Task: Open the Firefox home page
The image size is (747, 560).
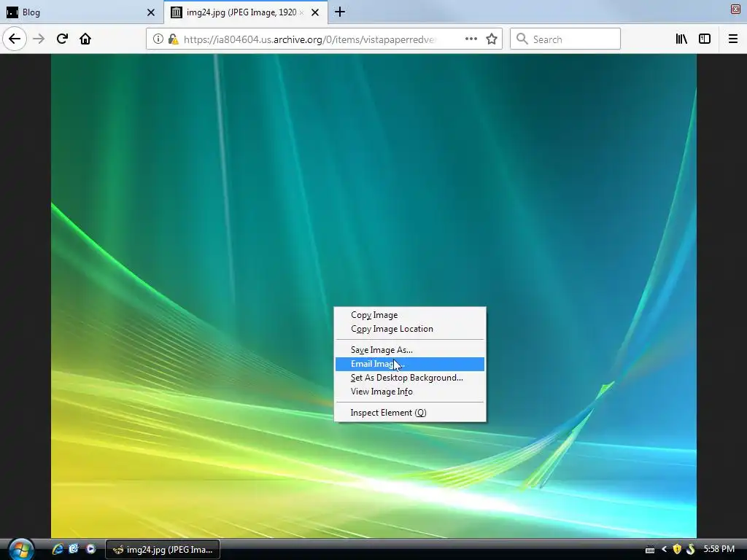Action: coord(85,39)
